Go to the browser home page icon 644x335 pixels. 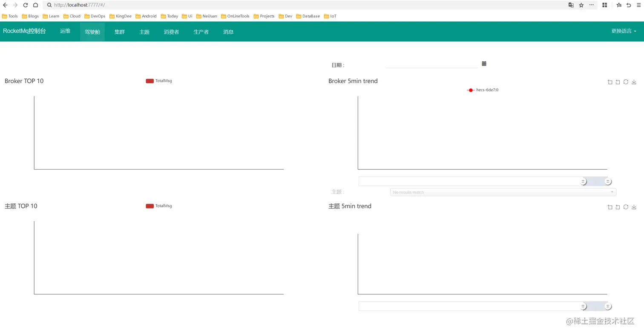(35, 5)
